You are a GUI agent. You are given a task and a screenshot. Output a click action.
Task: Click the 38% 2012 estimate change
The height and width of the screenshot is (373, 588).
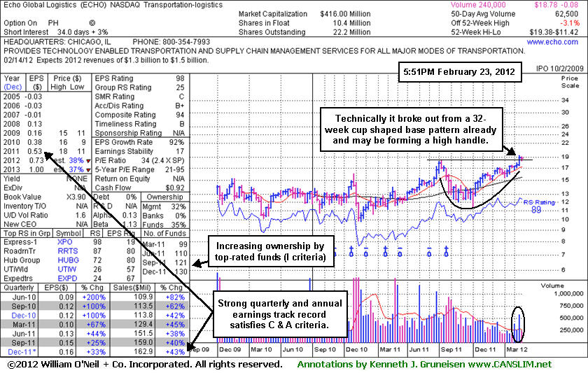point(76,160)
